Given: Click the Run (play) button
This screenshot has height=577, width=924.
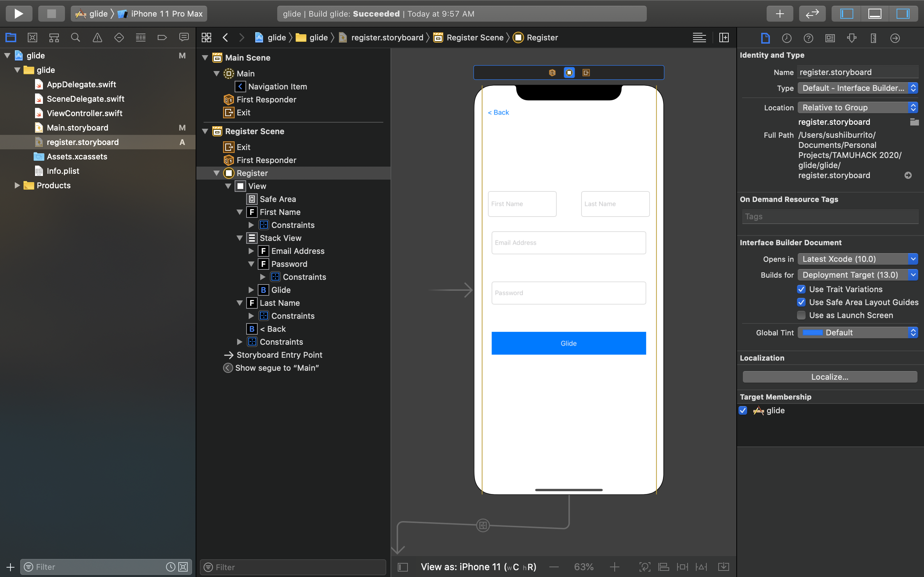Looking at the screenshot, I should (18, 14).
